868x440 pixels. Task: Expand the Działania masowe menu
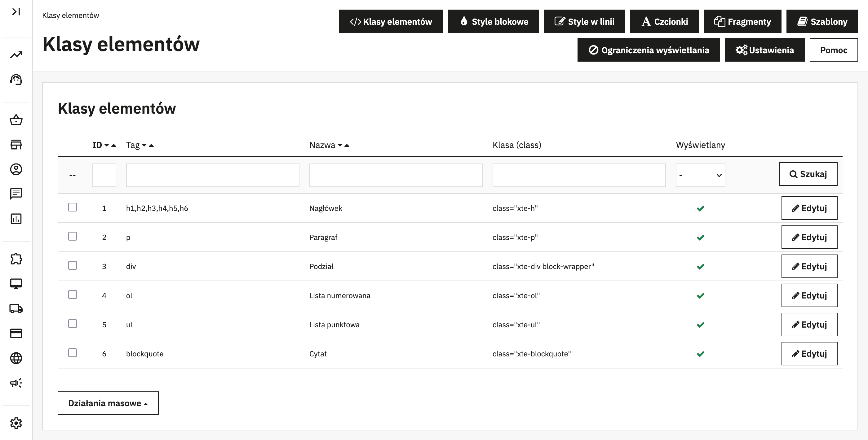(108, 403)
